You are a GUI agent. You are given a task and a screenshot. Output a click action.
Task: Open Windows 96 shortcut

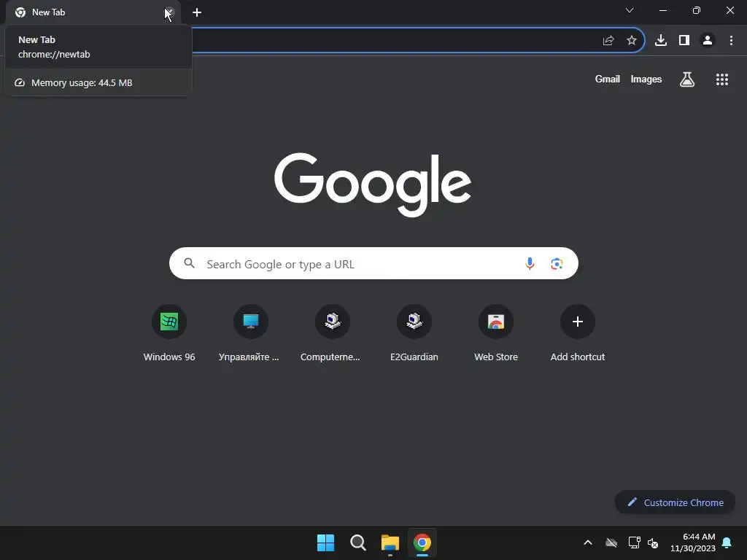(169, 332)
